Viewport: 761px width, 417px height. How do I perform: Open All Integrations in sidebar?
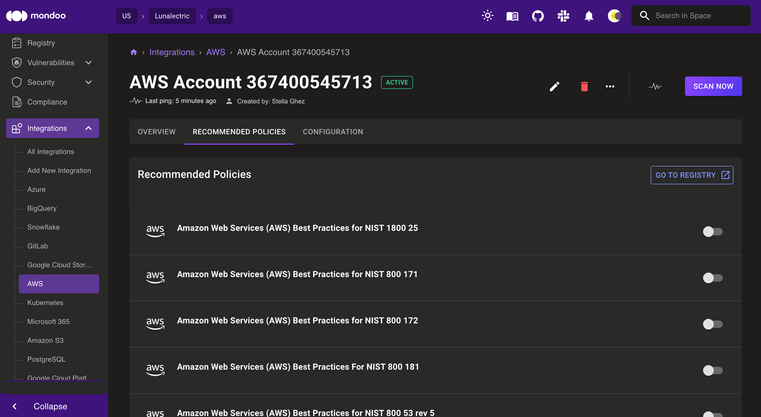[50, 151]
